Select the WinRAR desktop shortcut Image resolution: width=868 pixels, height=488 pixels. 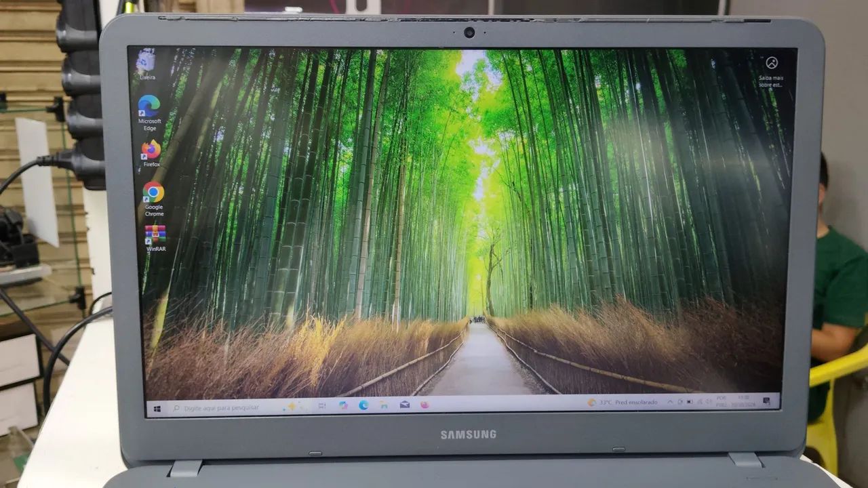[156, 238]
